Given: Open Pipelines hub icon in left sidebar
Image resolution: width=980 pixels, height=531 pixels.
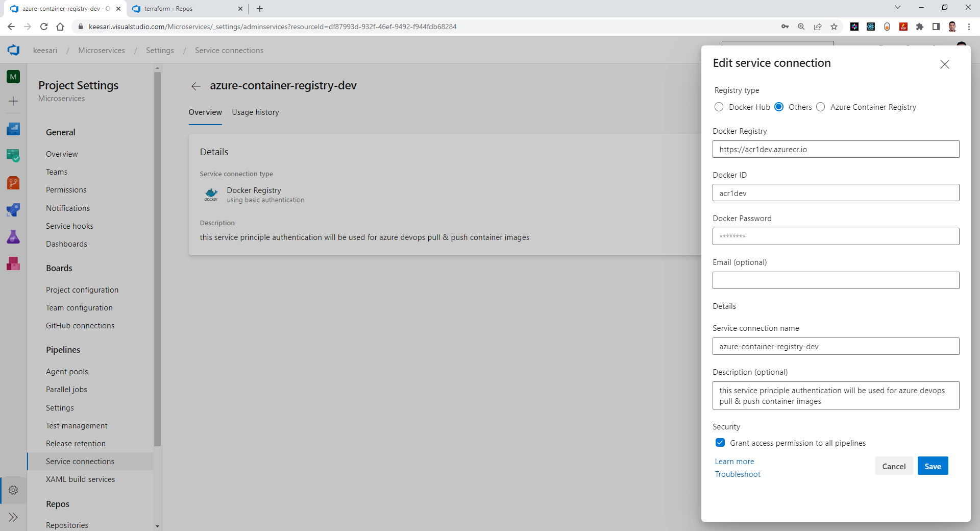Looking at the screenshot, I should (x=13, y=210).
